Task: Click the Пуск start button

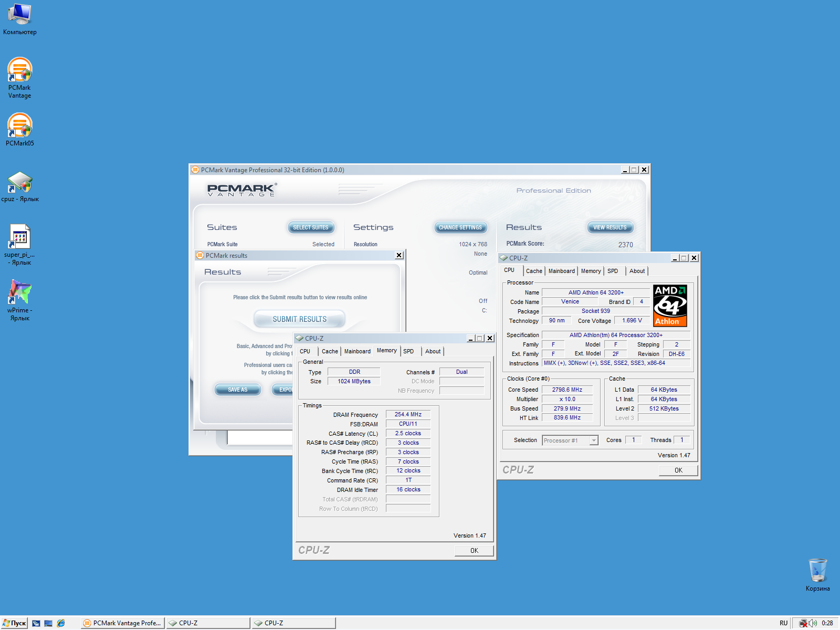Action: click(x=14, y=623)
